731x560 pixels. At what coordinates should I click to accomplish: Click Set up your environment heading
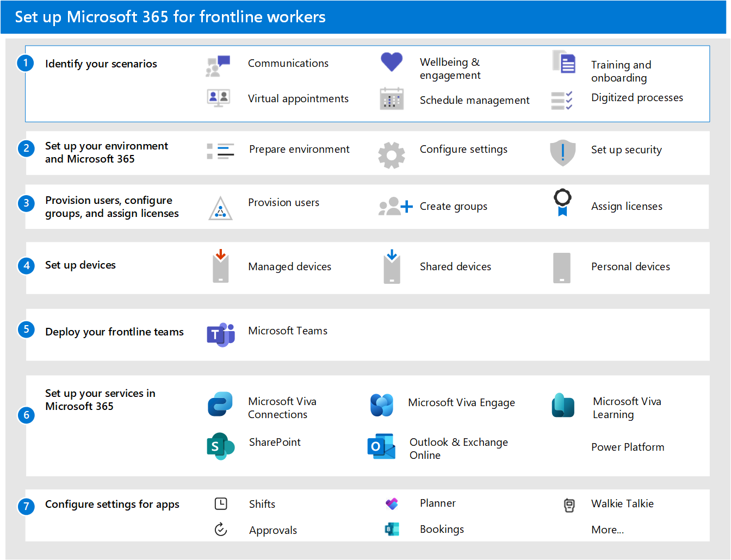107,152
